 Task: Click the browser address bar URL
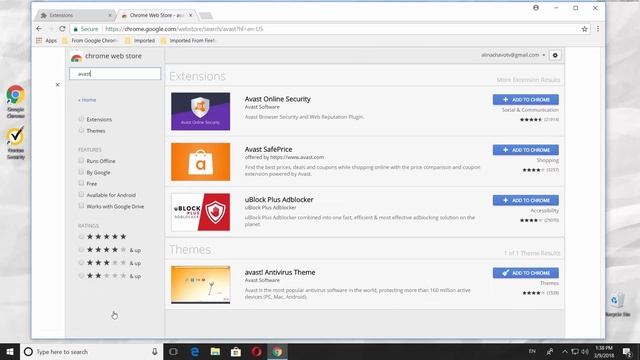tap(184, 29)
